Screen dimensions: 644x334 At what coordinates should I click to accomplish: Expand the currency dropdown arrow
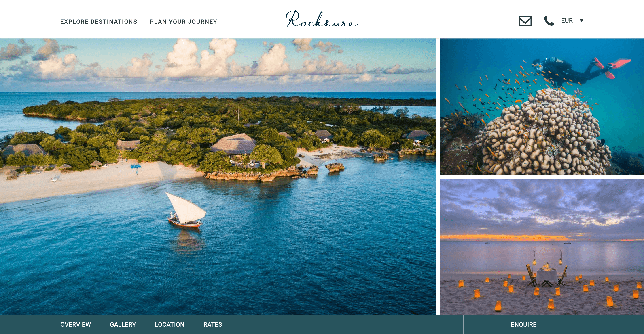[581, 21]
